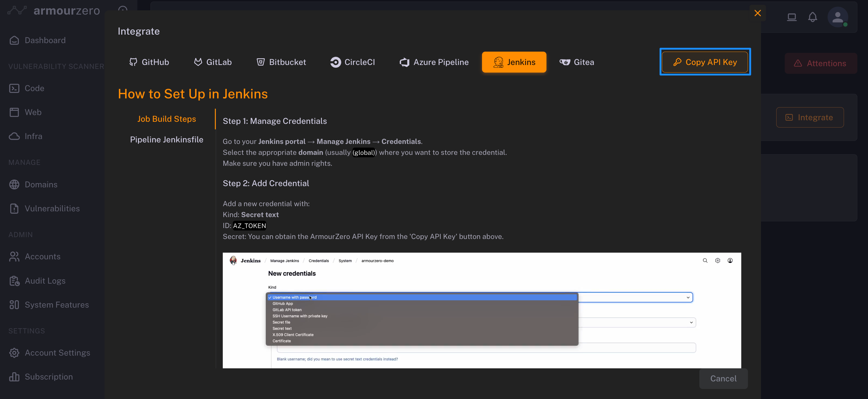Click the laptop device icon in header
The height and width of the screenshot is (399, 868).
(x=791, y=17)
